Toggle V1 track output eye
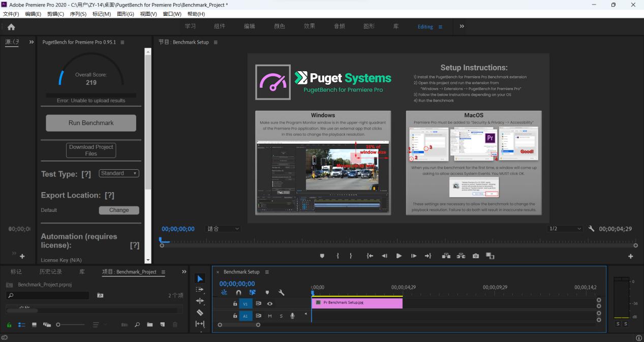This screenshot has width=644, height=342. tap(270, 304)
